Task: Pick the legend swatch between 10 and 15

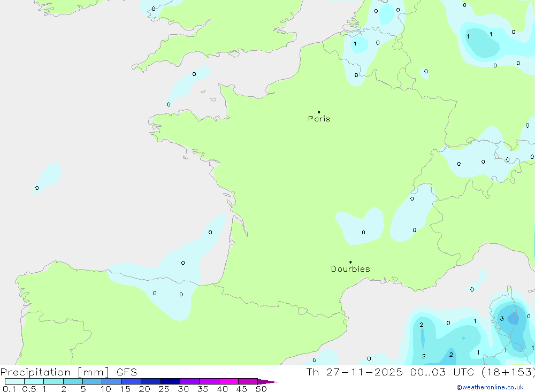Action: pos(112,381)
